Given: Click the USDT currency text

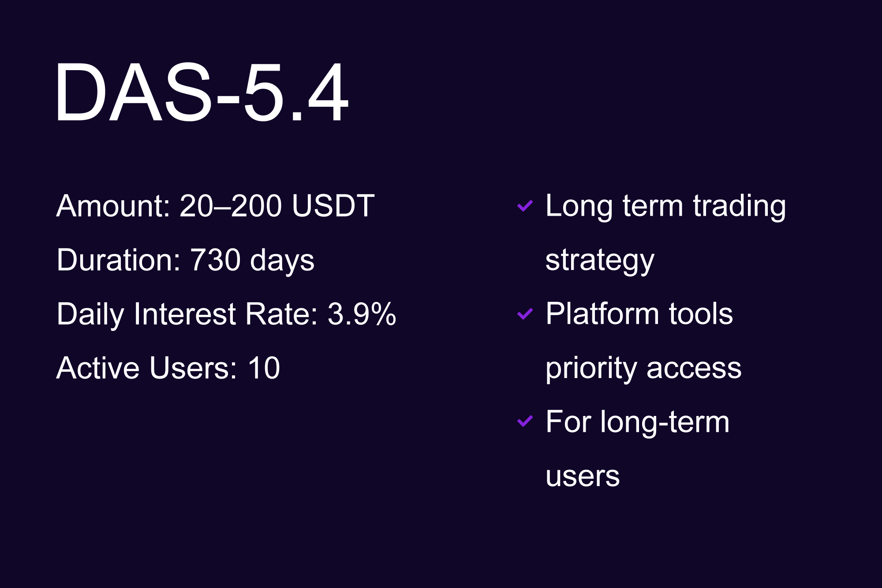Looking at the screenshot, I should [x=333, y=206].
